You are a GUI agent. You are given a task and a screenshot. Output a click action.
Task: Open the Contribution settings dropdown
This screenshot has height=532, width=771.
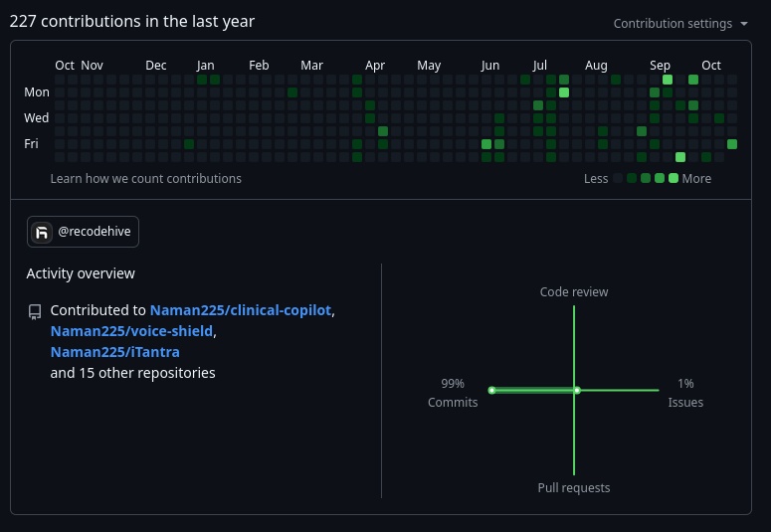[x=680, y=24]
